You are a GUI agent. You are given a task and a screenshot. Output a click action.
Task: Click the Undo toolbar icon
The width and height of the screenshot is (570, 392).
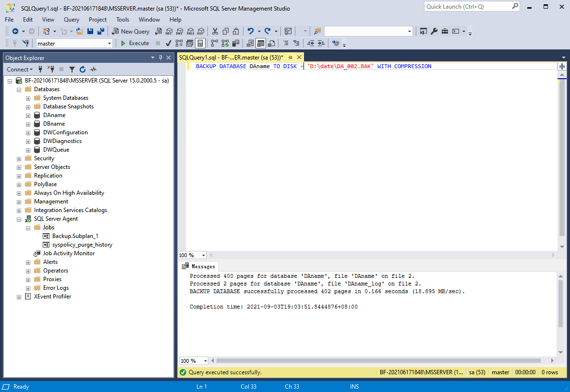click(x=250, y=31)
